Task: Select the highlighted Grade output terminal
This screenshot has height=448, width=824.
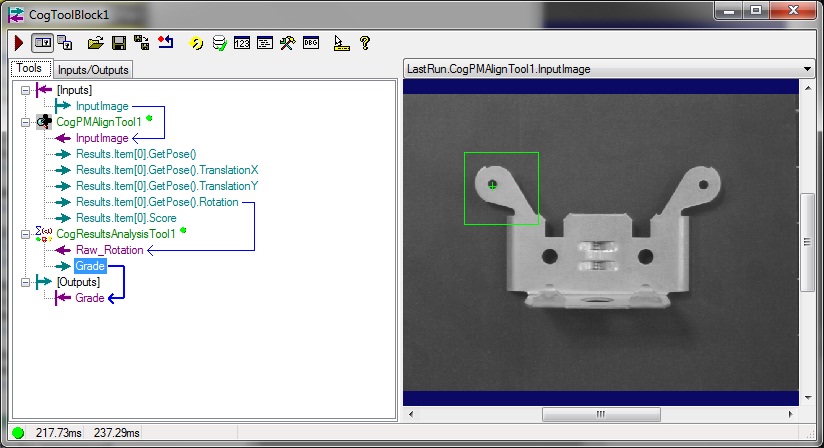Action: 90,266
